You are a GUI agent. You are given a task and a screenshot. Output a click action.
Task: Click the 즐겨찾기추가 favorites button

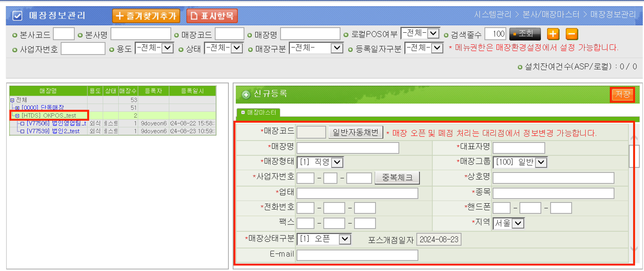coord(146,16)
